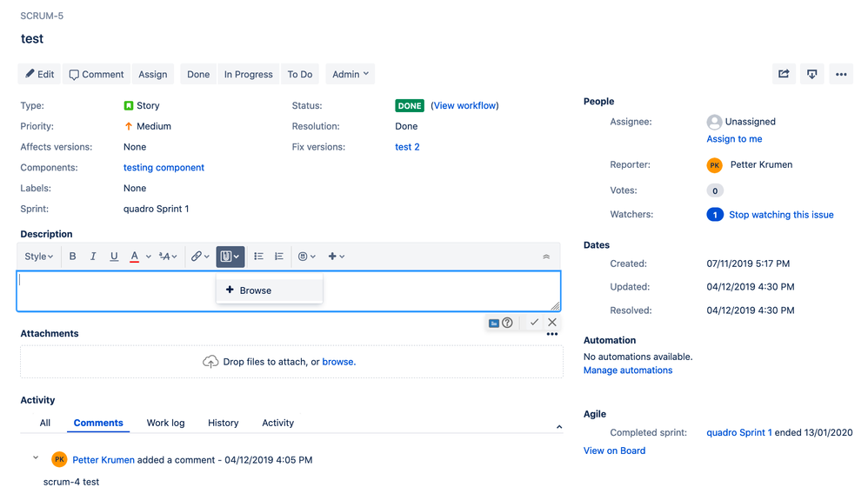Click Assign to me

click(734, 139)
